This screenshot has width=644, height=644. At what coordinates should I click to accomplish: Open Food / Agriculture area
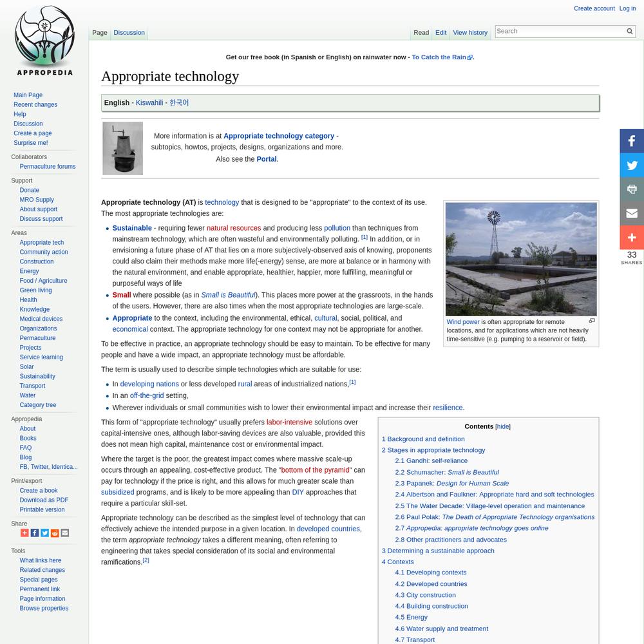43,281
